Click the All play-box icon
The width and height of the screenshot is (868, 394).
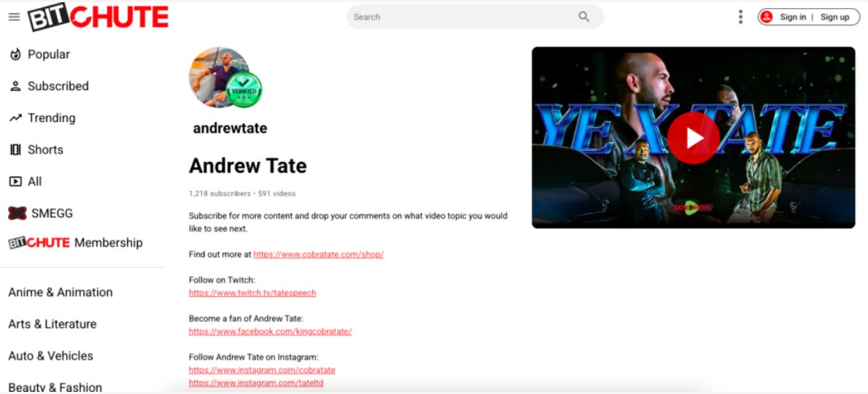15,182
